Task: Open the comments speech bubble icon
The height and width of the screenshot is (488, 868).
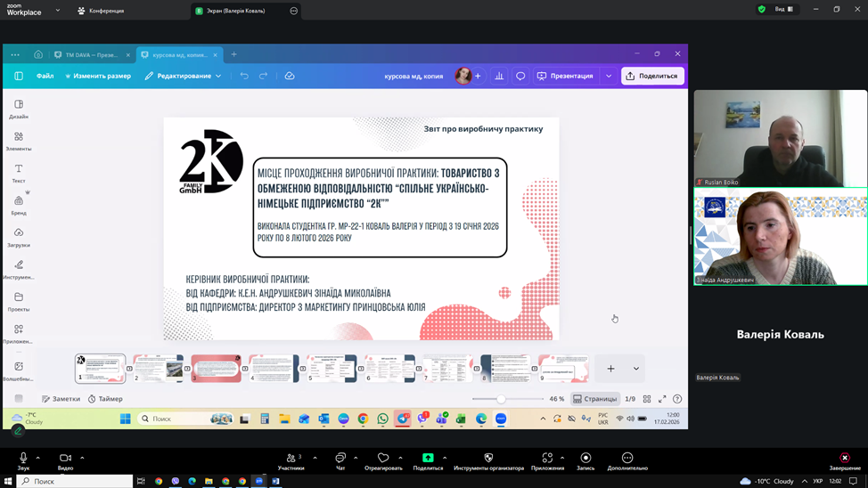Action: (520, 77)
